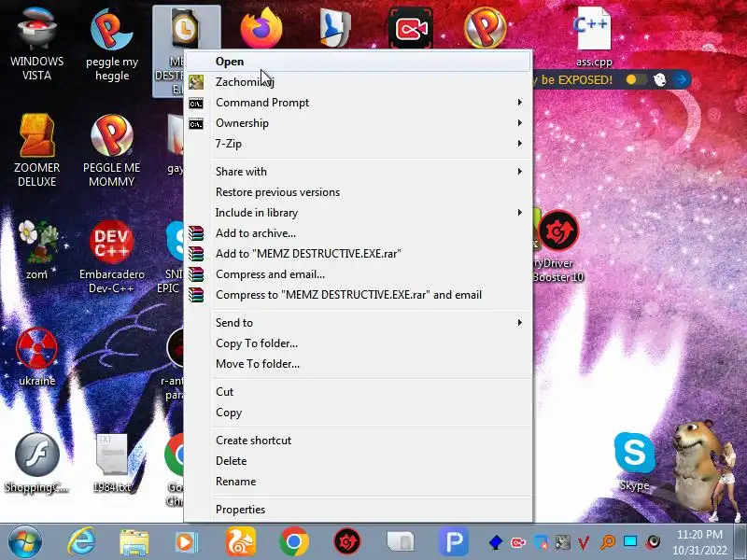Select the 'zom' Plants vs Zombies icon
Viewport: 747px width, 560px height.
[36, 250]
